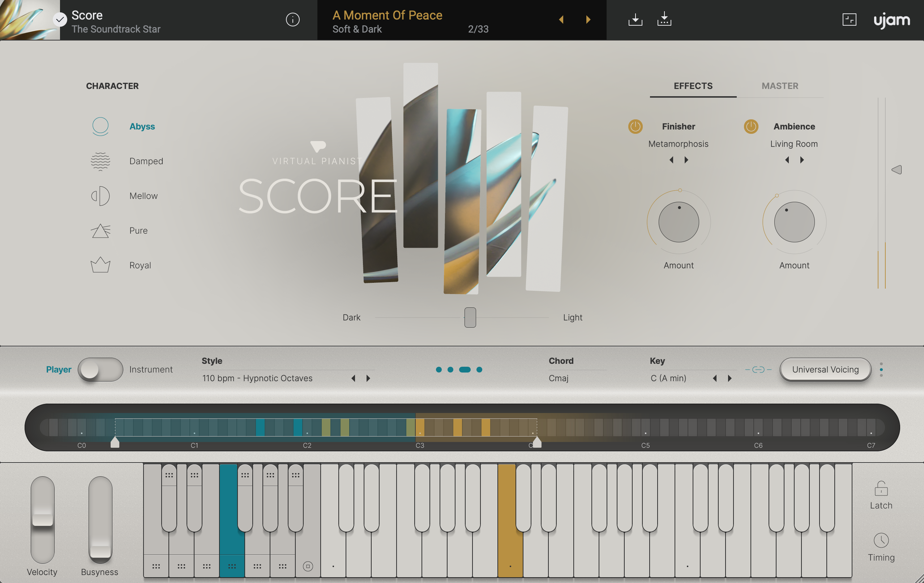Advance to the next Finisher preset
This screenshot has width=924, height=583.
click(x=686, y=160)
